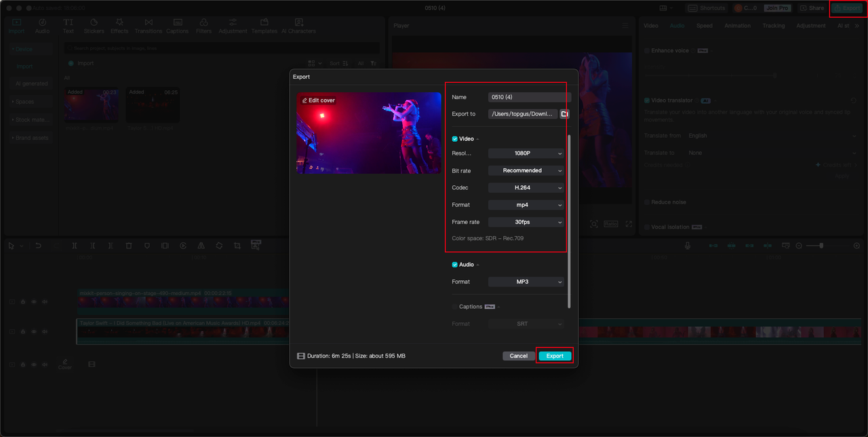This screenshot has width=868, height=437.
Task: Click the Share button in the top bar
Action: (x=812, y=8)
